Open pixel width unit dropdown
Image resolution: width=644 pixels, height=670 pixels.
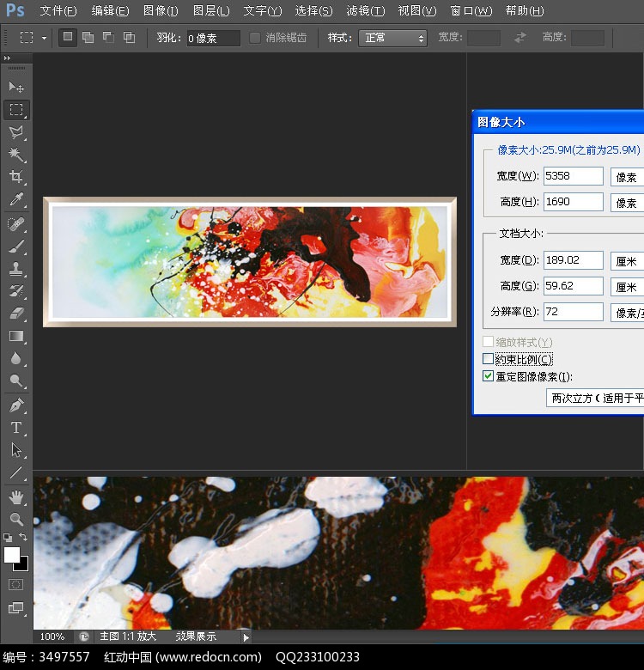627,177
